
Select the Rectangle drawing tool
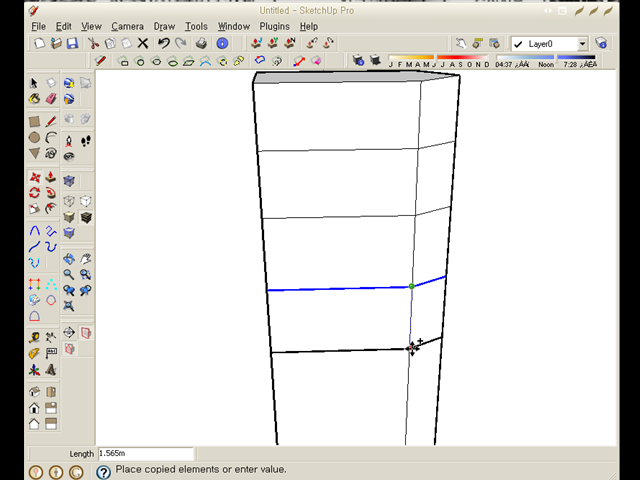click(34, 121)
